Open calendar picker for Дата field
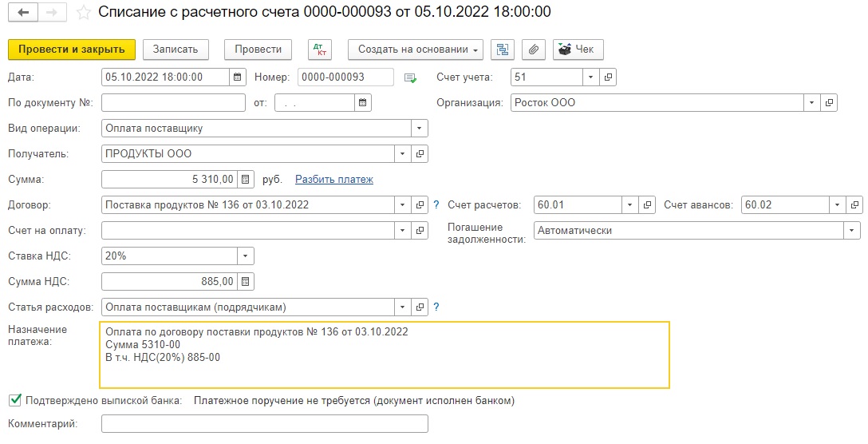 238,77
